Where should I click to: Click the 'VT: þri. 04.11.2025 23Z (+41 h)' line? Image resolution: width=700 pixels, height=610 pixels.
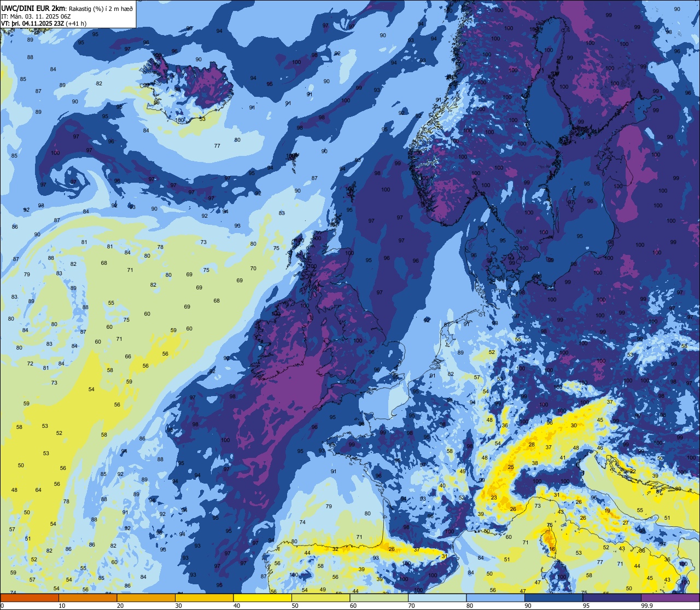[x=44, y=23]
